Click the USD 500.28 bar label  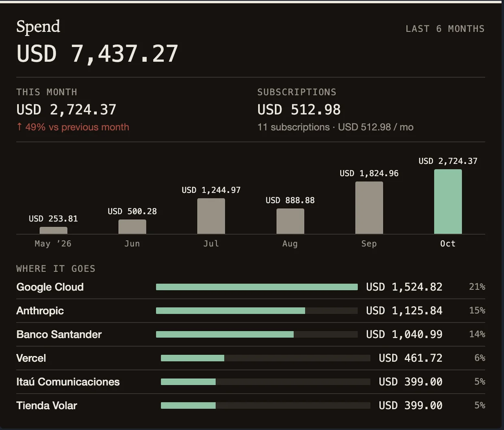pos(132,211)
